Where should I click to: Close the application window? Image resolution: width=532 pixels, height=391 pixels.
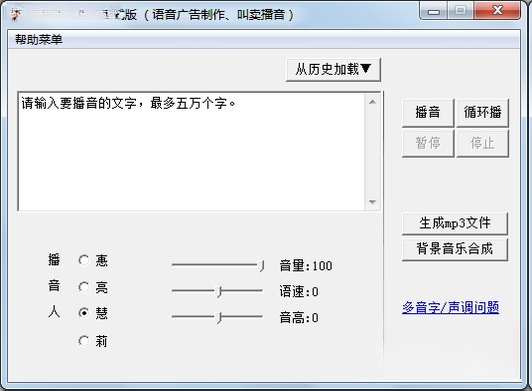tap(497, 11)
